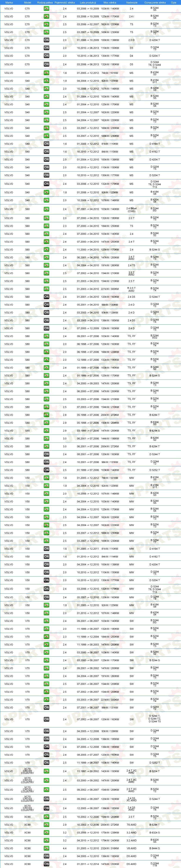Click the petrol icon in the C70 2.4 i row

click(47, 16)
